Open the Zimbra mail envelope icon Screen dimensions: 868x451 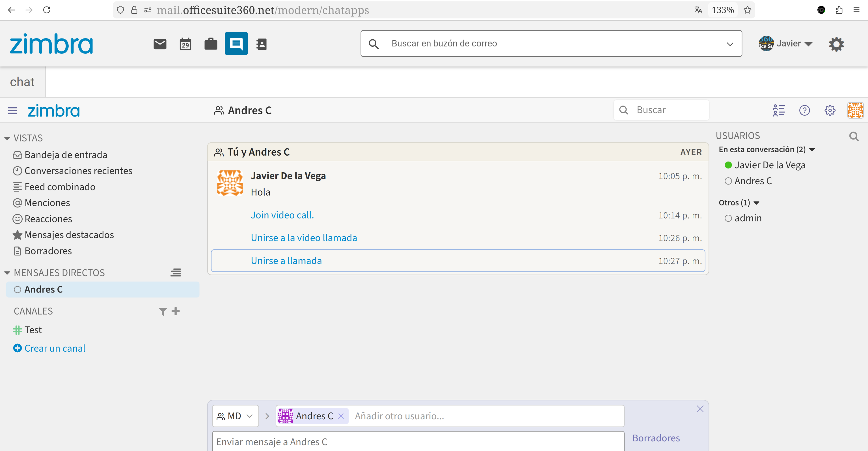click(x=160, y=44)
